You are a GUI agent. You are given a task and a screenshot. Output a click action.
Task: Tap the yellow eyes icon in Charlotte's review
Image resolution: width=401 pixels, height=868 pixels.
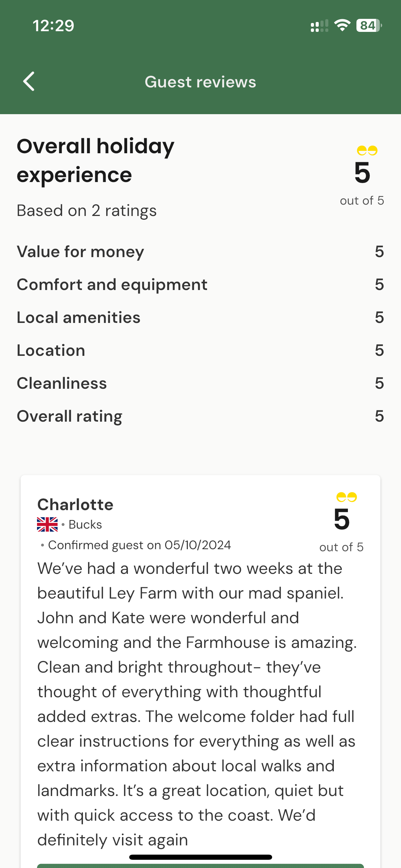(346, 497)
